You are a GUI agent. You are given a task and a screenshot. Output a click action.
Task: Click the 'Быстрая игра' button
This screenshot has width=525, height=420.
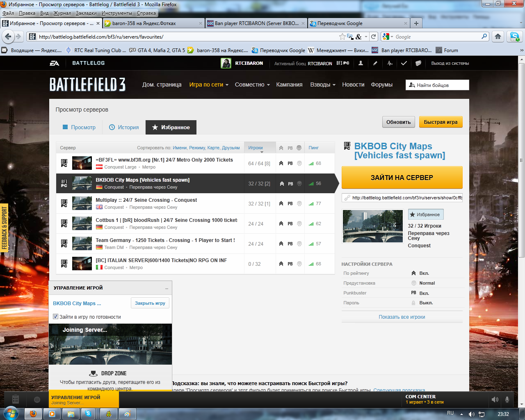(441, 122)
